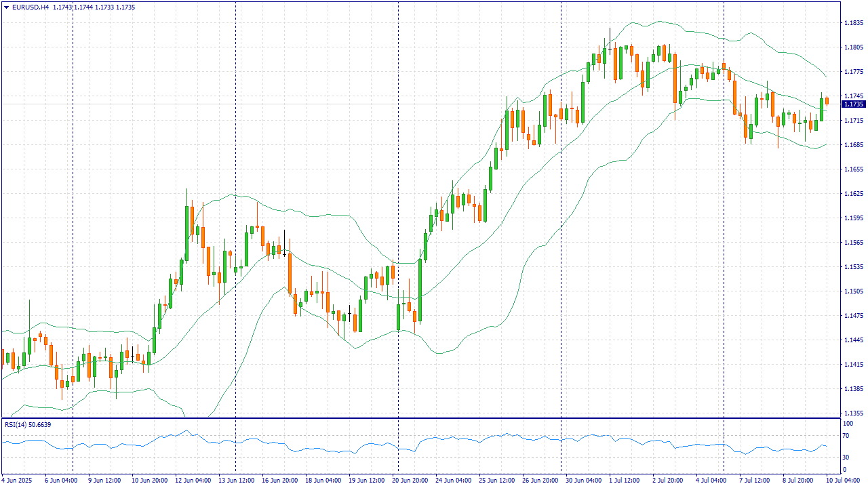Click the 19 Jun 12:00 time label

pos(366,481)
